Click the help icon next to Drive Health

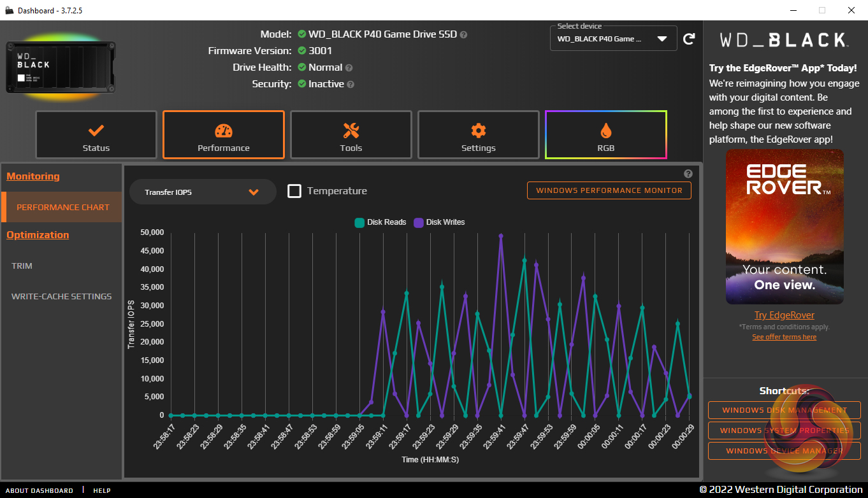[349, 68]
